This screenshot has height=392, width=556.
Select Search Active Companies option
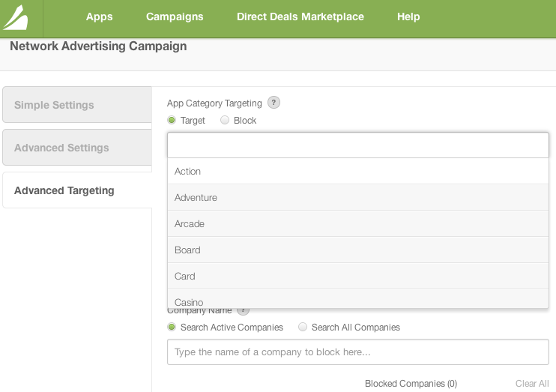tap(172, 327)
